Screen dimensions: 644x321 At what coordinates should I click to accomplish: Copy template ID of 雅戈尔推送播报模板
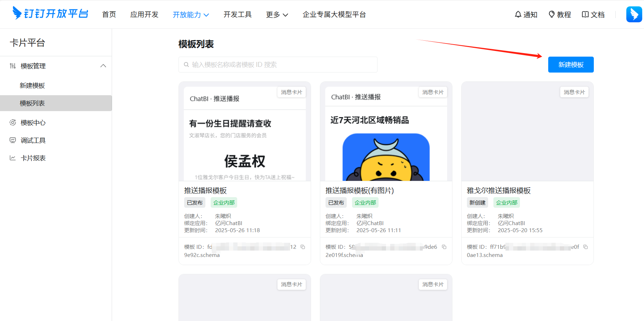click(586, 247)
